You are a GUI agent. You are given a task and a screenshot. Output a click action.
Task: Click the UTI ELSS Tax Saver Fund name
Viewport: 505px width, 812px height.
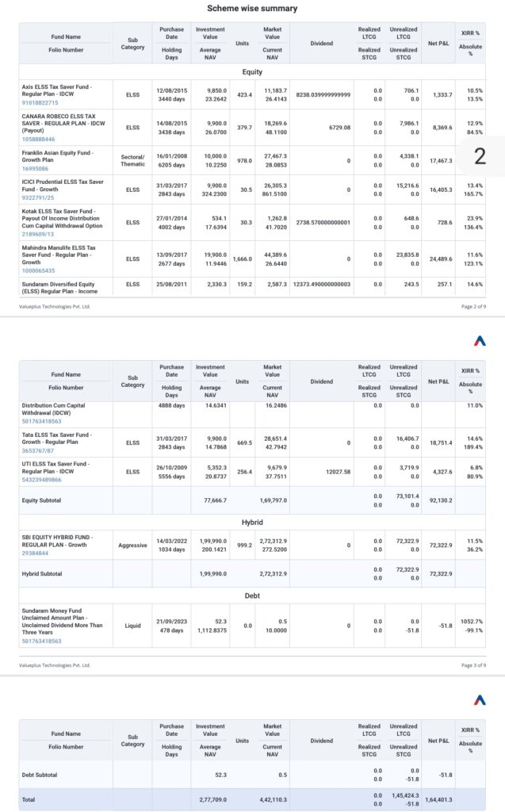coord(55,468)
